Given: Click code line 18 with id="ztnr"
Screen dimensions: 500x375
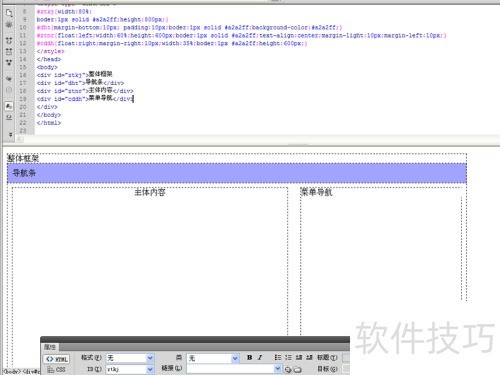Looking at the screenshot, I should pyautogui.click(x=85, y=91).
